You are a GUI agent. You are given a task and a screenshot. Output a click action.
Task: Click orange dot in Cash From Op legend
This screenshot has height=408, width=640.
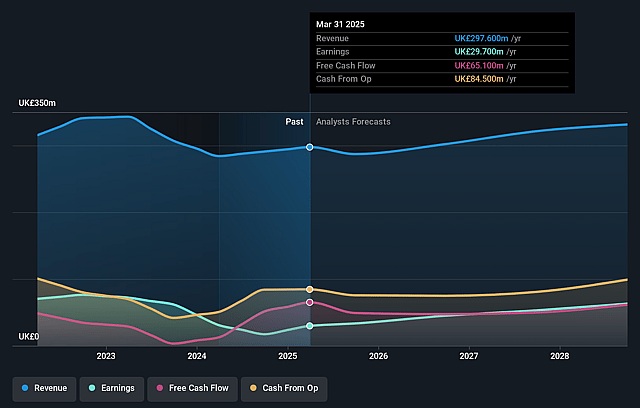pyautogui.click(x=254, y=387)
